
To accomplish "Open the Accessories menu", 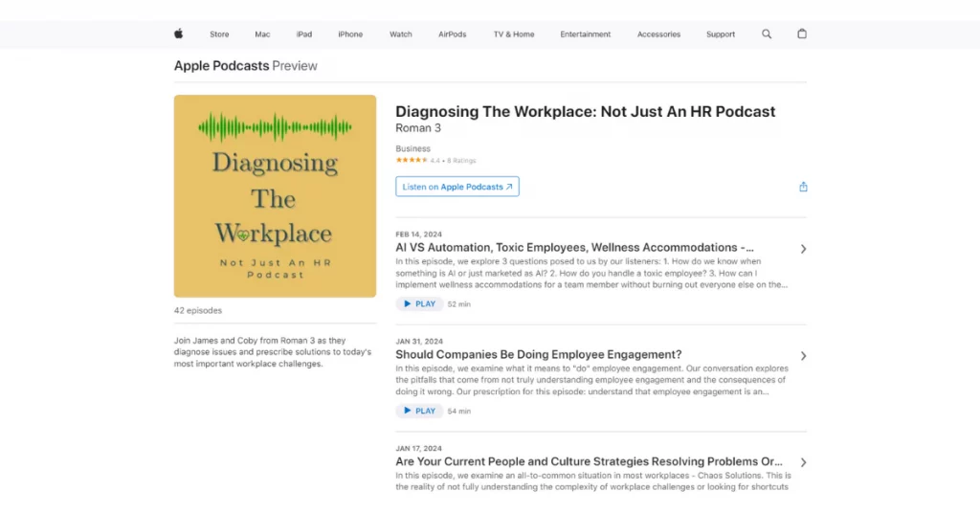I will coord(658,34).
